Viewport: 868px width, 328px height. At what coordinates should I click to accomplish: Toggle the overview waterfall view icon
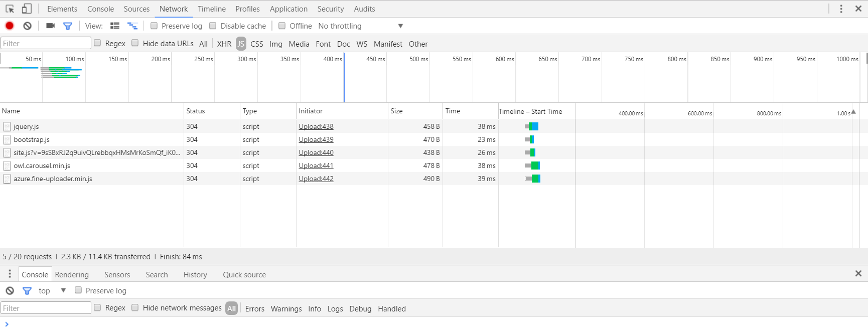132,26
